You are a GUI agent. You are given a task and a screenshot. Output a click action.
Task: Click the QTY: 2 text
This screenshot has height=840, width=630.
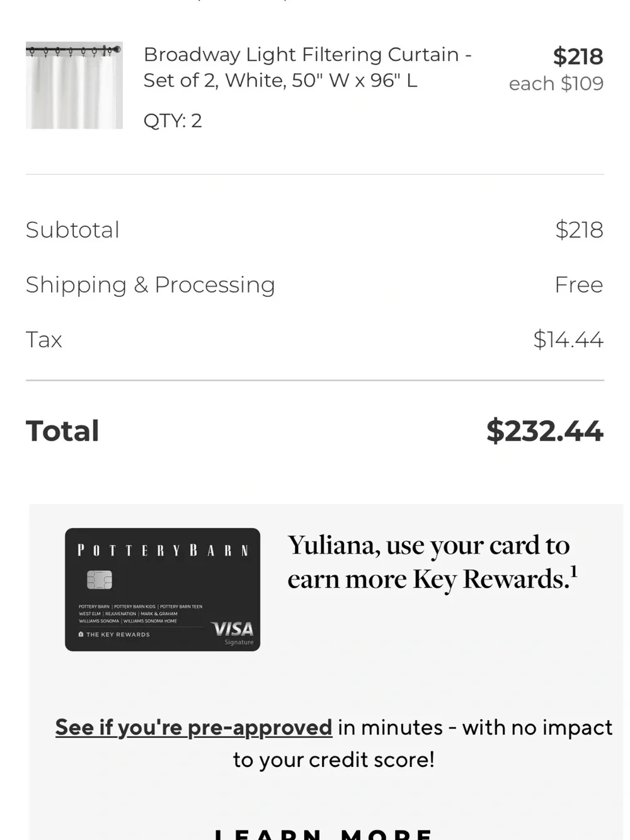173,120
